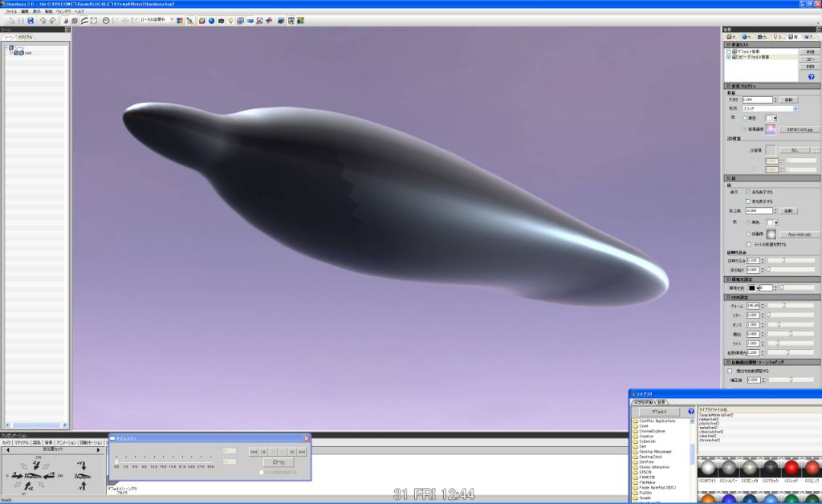Click the camera icon in the toolbar
This screenshot has height=504, width=822.
[x=220, y=20]
